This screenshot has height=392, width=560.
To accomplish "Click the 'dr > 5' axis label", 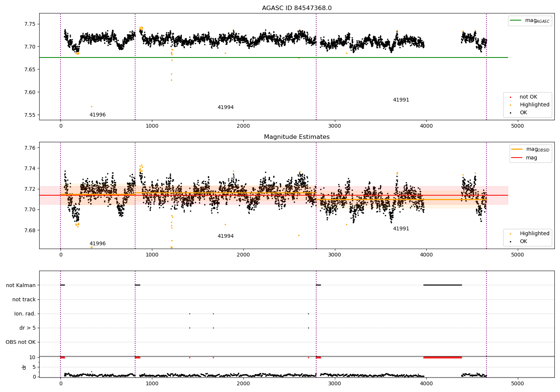I will (x=27, y=328).
